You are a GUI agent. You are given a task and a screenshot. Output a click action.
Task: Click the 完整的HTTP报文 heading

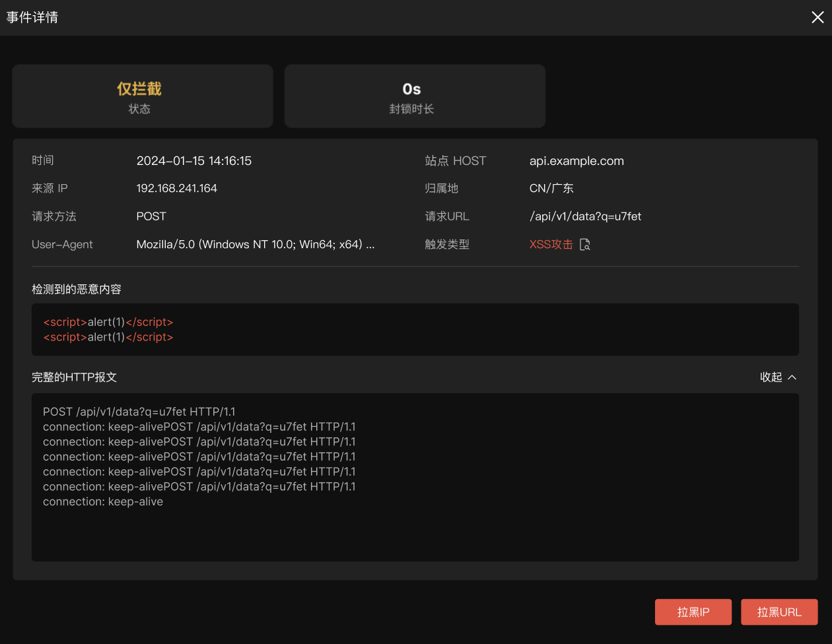pos(75,377)
